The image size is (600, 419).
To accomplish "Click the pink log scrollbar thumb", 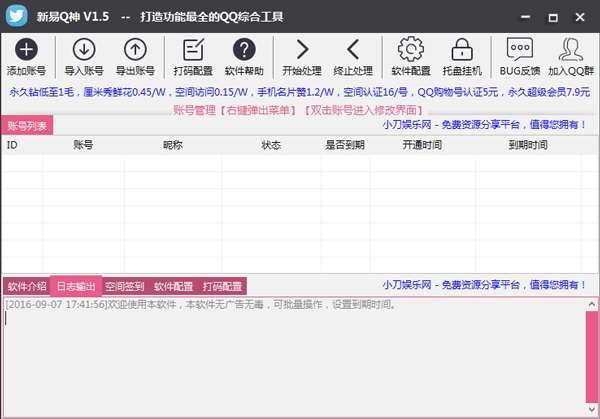I will coord(592,357).
